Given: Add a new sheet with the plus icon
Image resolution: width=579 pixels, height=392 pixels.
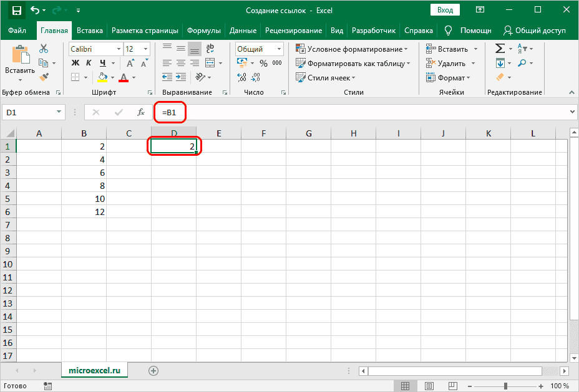Looking at the screenshot, I should click(x=153, y=370).
